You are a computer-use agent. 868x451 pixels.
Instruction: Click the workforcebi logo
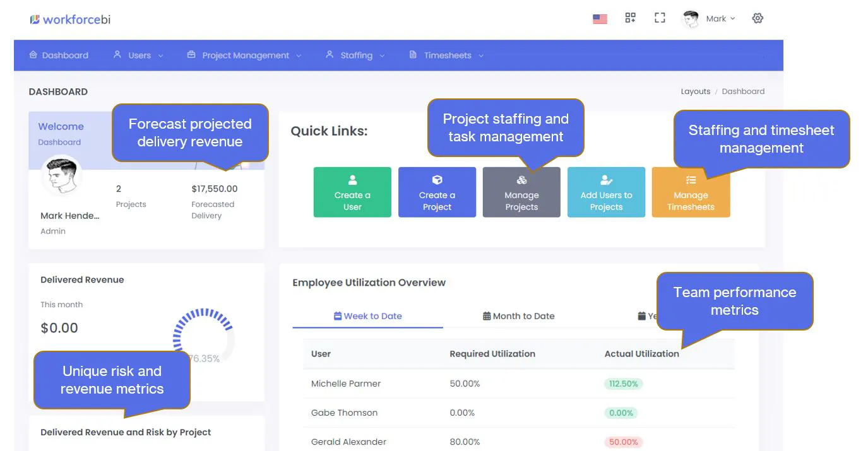click(70, 20)
